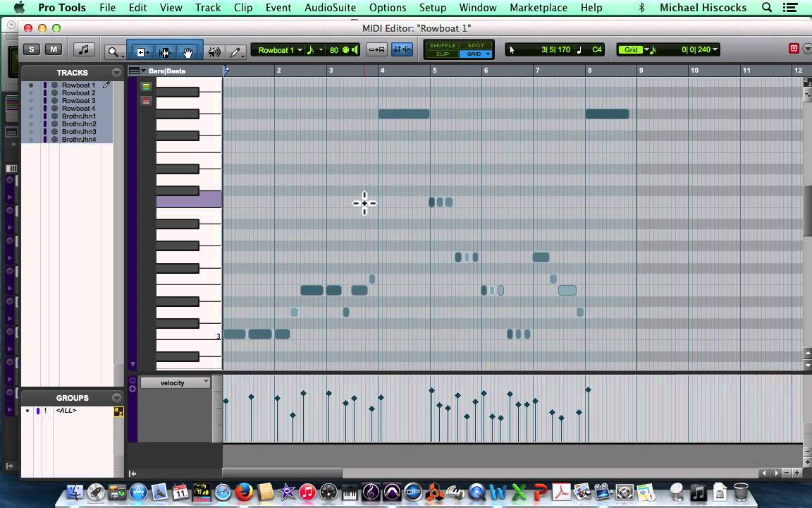The width and height of the screenshot is (812, 508).
Task: Click the default note velocity value 80
Action: tap(334, 50)
